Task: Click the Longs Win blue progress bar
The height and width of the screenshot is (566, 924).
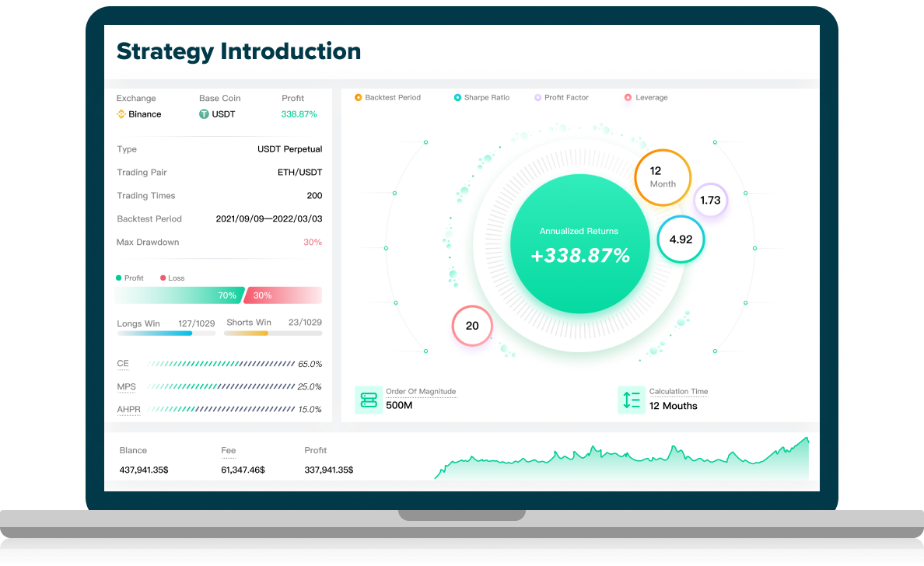Action: (x=155, y=334)
